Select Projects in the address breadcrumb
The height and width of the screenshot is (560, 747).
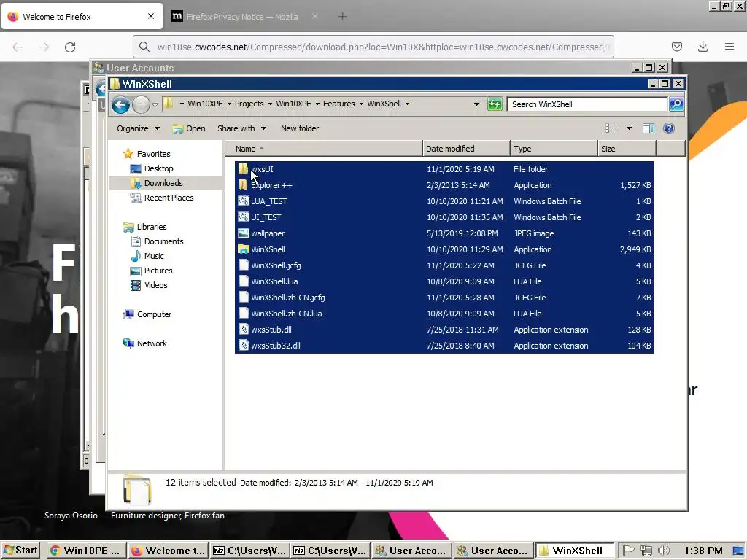point(249,104)
